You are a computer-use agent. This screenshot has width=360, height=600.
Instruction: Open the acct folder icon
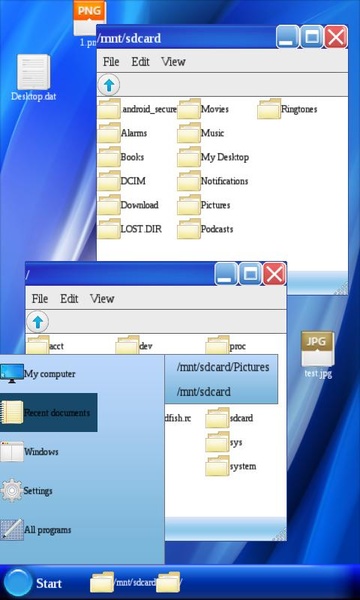click(38, 345)
